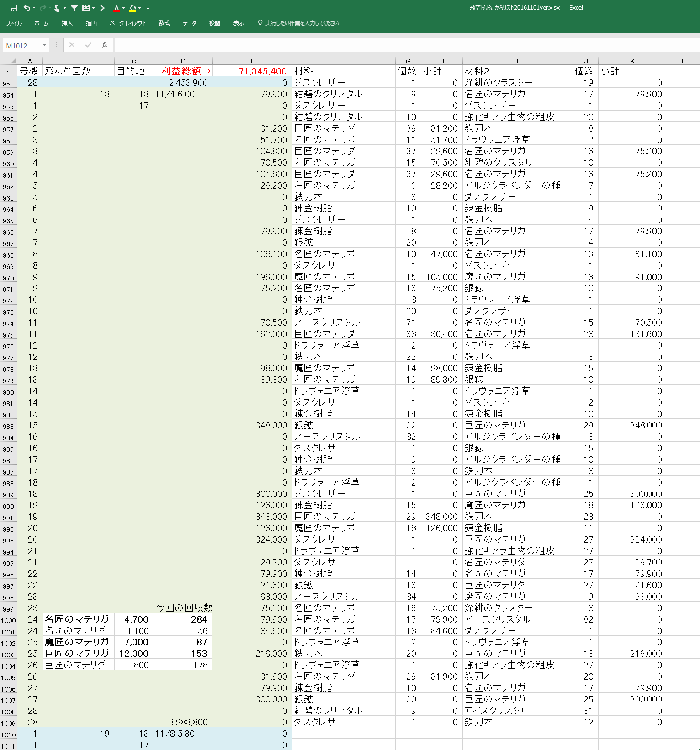Open Customize Quick Access Toolbar dropdown
Screen dimensions: 700x750
point(148,8)
